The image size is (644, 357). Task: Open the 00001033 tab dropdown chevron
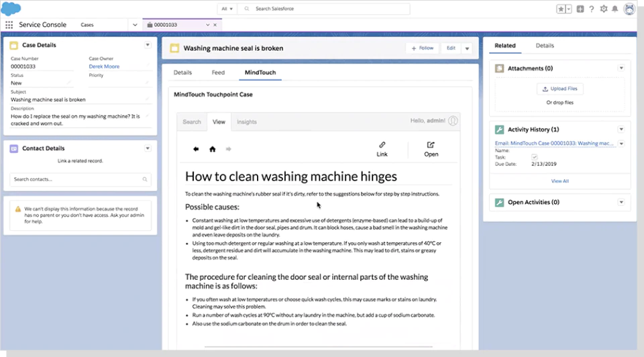[x=207, y=25]
